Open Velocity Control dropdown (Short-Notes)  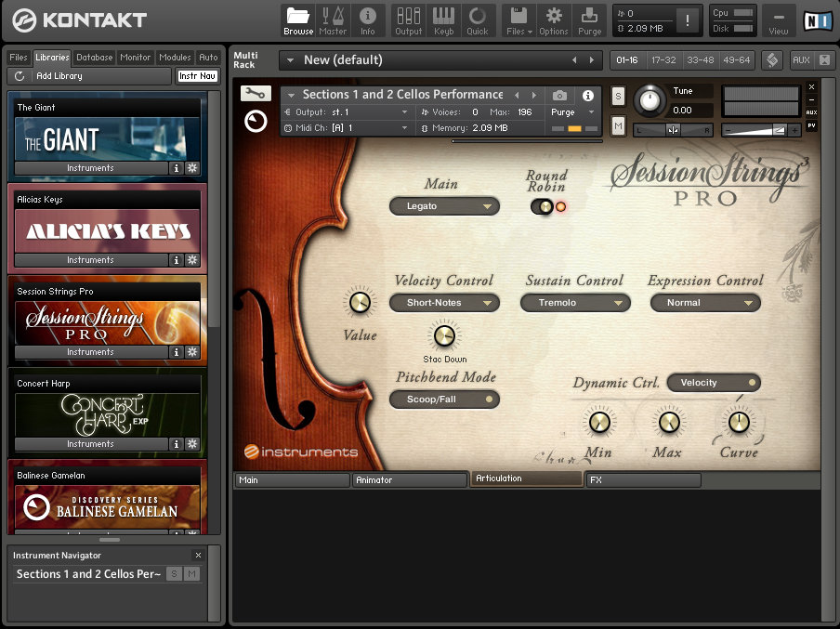point(444,303)
